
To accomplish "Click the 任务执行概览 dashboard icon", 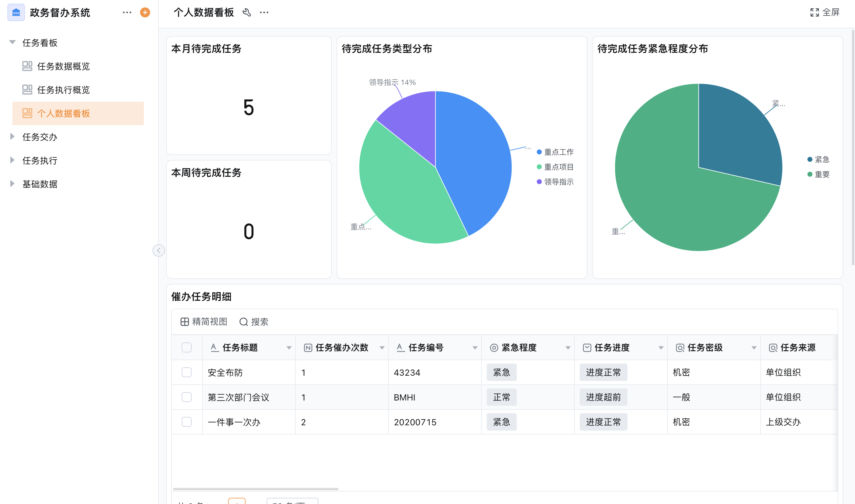I will click(x=27, y=90).
